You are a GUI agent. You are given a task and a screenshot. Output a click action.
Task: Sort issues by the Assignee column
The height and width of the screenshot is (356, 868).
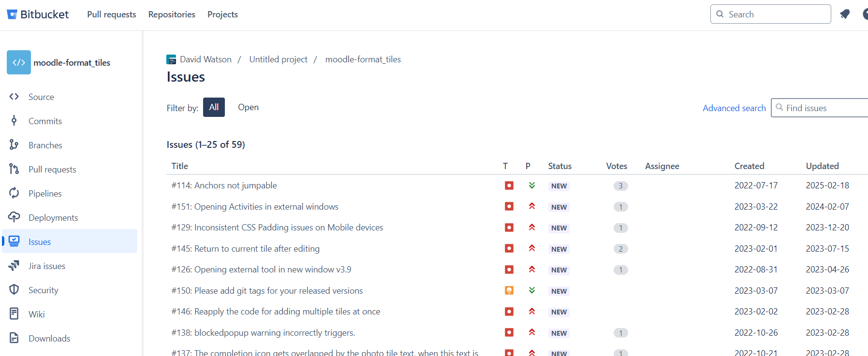click(x=662, y=166)
